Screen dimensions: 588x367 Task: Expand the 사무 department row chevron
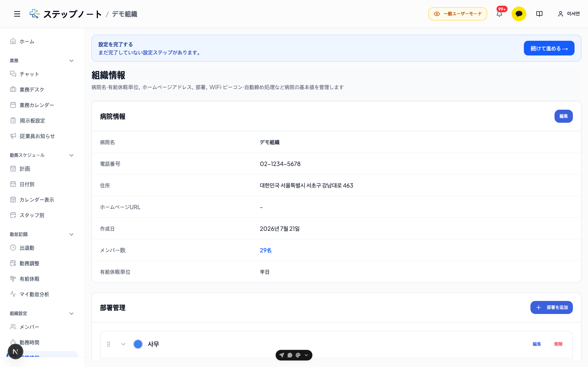click(123, 344)
